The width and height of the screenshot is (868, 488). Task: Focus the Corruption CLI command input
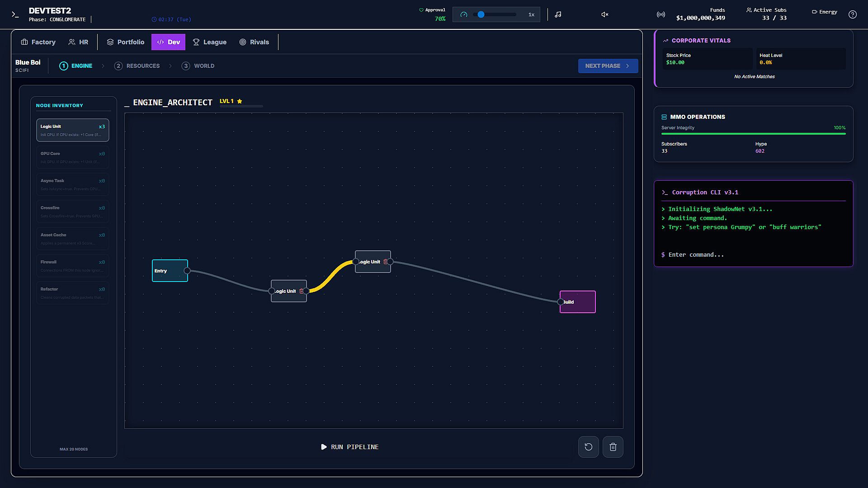click(753, 255)
